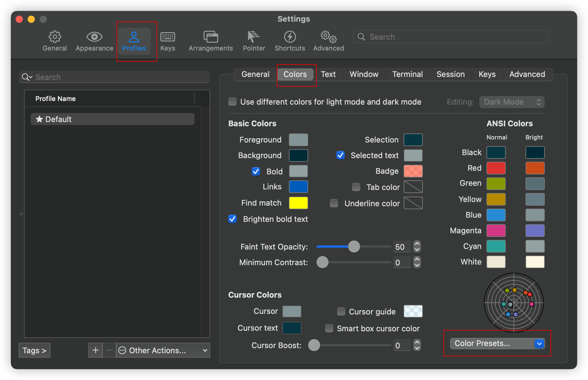Open the General settings gear icon
The height and width of the screenshot is (380, 588).
tap(55, 37)
